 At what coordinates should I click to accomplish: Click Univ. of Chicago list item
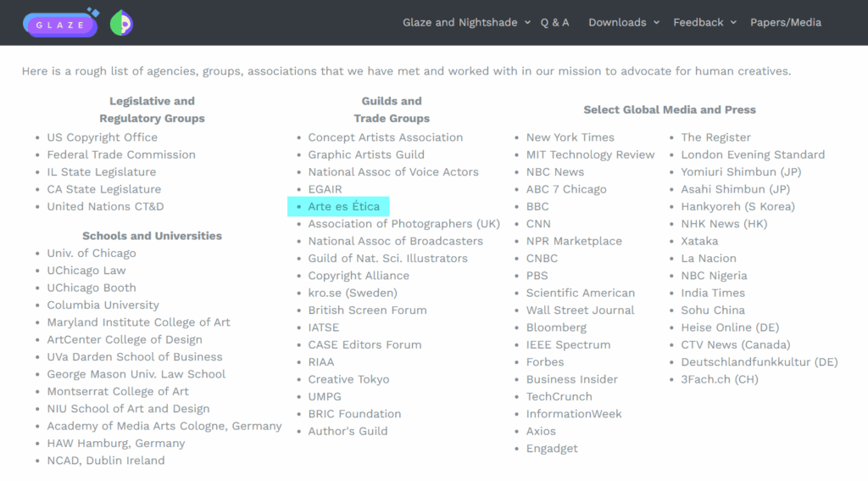tap(91, 254)
